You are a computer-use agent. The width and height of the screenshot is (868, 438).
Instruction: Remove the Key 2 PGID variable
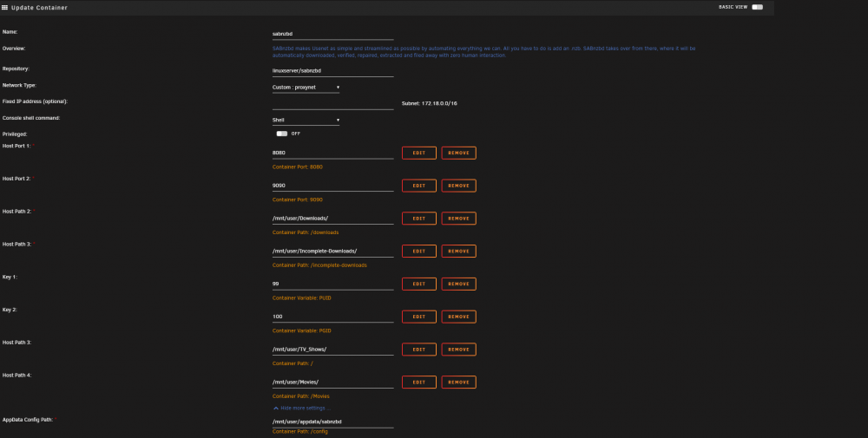pyautogui.click(x=459, y=317)
